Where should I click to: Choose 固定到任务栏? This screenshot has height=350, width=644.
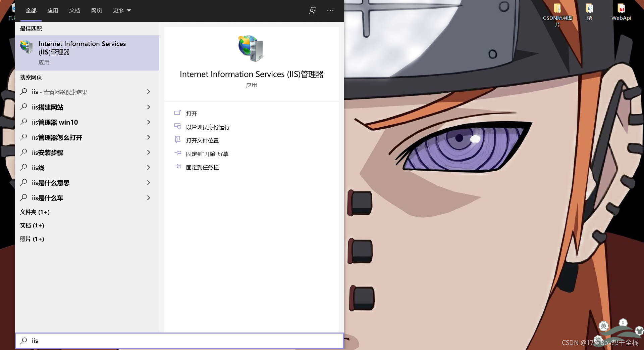[x=202, y=167]
